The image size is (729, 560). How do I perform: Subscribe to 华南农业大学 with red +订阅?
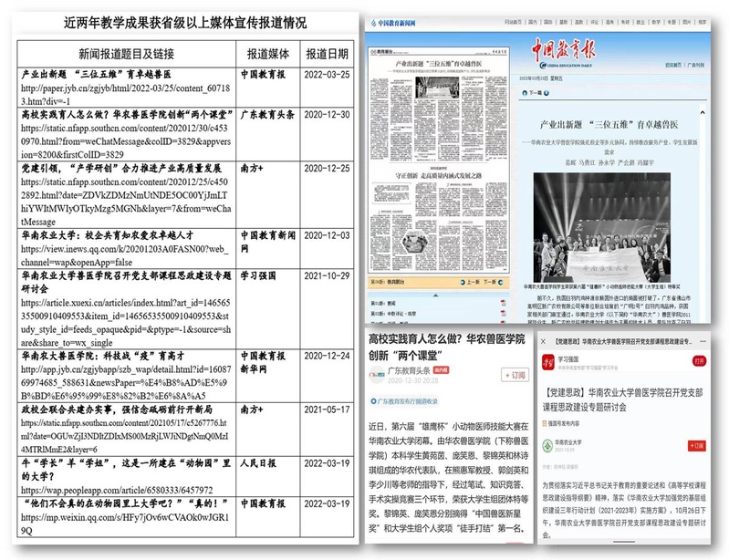point(696,446)
